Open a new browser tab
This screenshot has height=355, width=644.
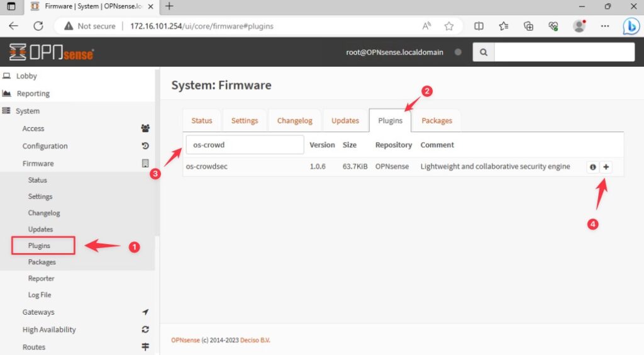[x=169, y=6]
